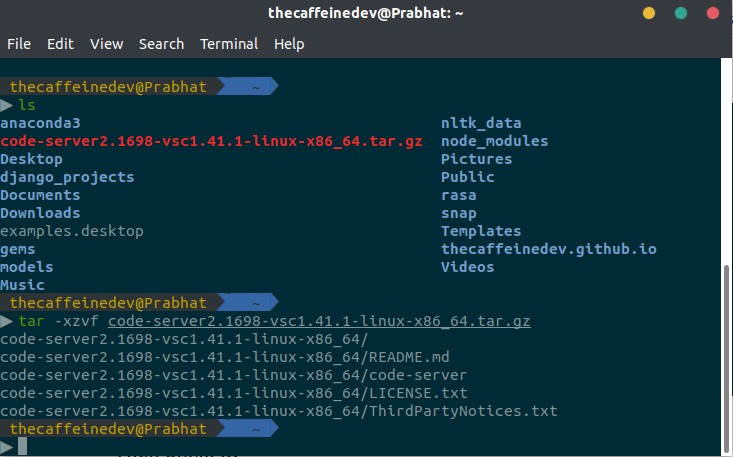This screenshot has width=733, height=457.
Task: Click the 'tar' command word
Action: coord(31,321)
